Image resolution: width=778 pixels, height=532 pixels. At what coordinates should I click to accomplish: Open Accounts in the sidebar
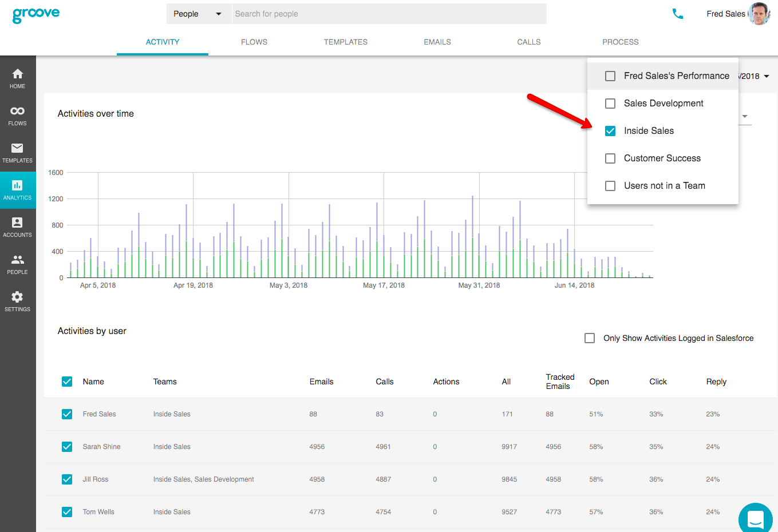point(18,227)
